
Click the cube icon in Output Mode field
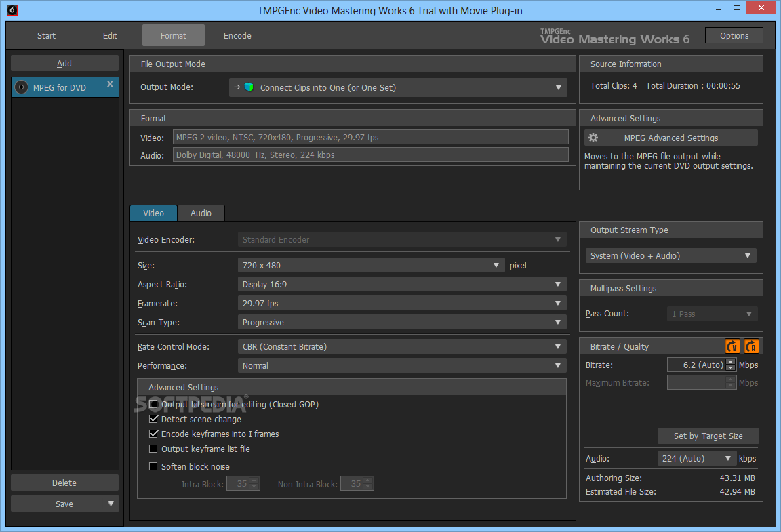249,87
